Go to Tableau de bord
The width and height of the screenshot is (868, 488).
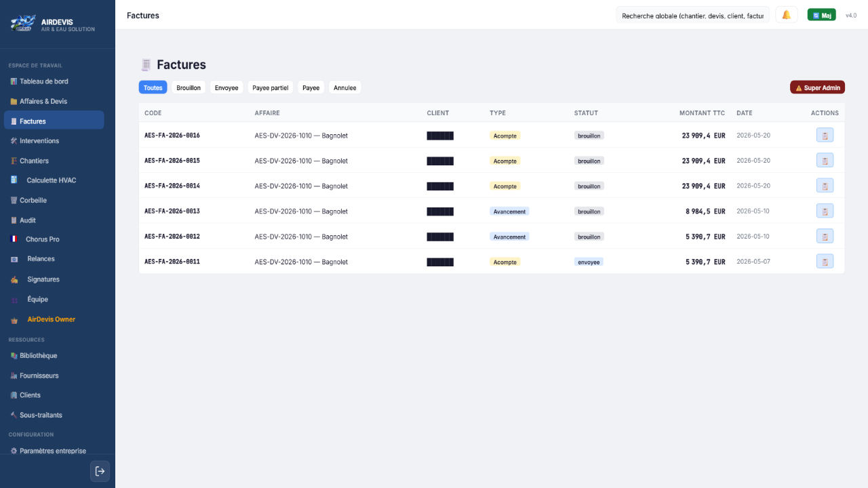(x=54, y=81)
